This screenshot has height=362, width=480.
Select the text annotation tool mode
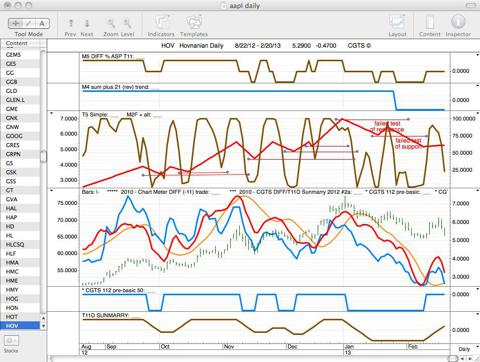(x=42, y=23)
